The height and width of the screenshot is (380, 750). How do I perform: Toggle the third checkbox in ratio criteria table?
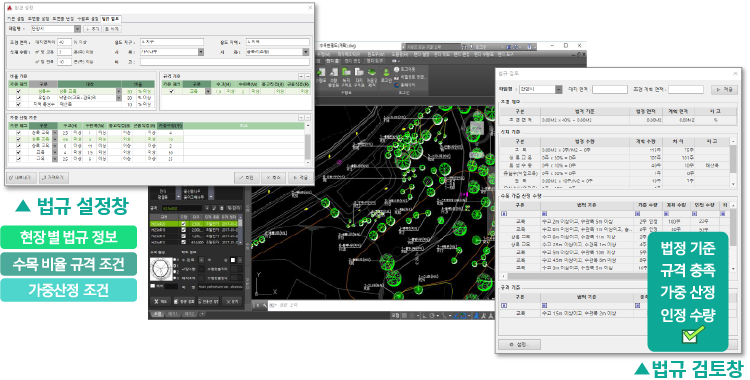coord(19,104)
